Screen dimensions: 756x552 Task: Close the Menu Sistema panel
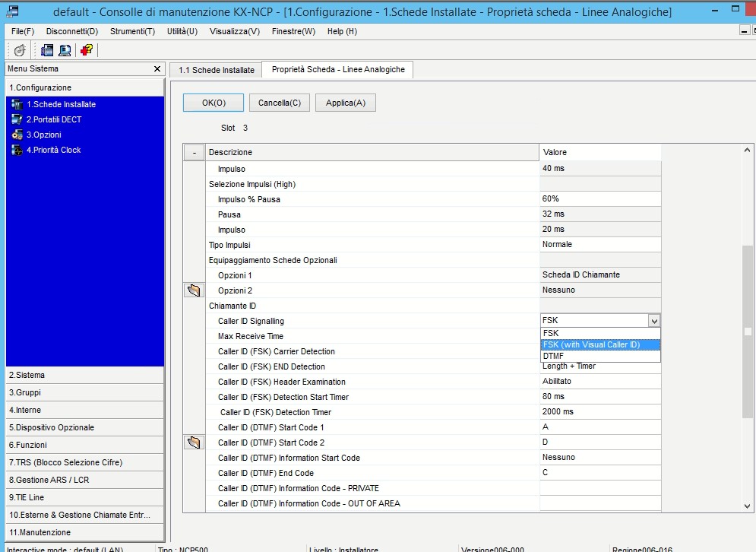point(157,69)
